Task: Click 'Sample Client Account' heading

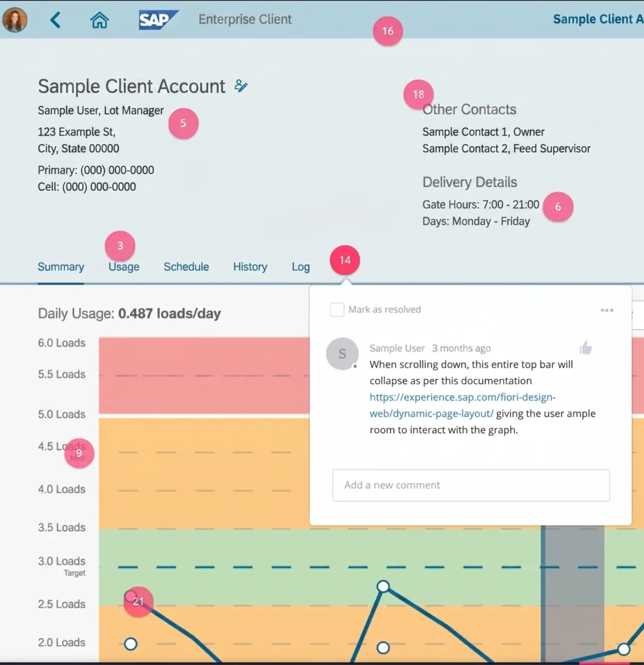Action: (132, 86)
